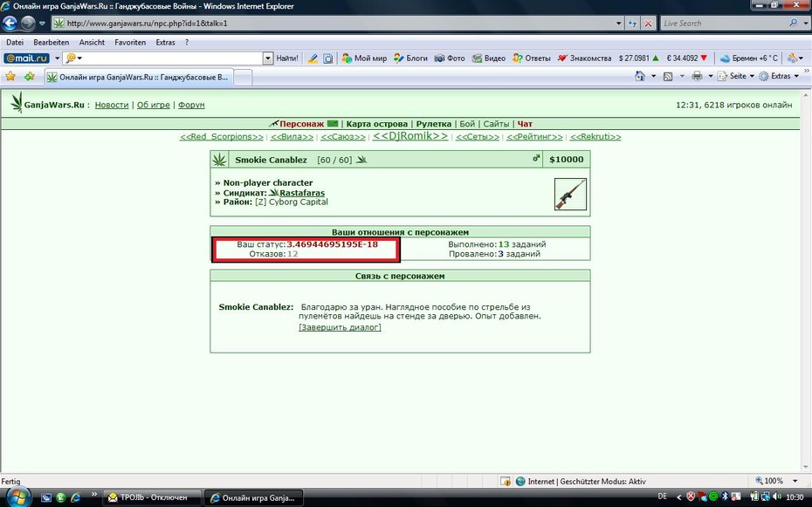Open Фото in Mail.ru toolbar
This screenshot has height=507, width=812.
click(449, 58)
